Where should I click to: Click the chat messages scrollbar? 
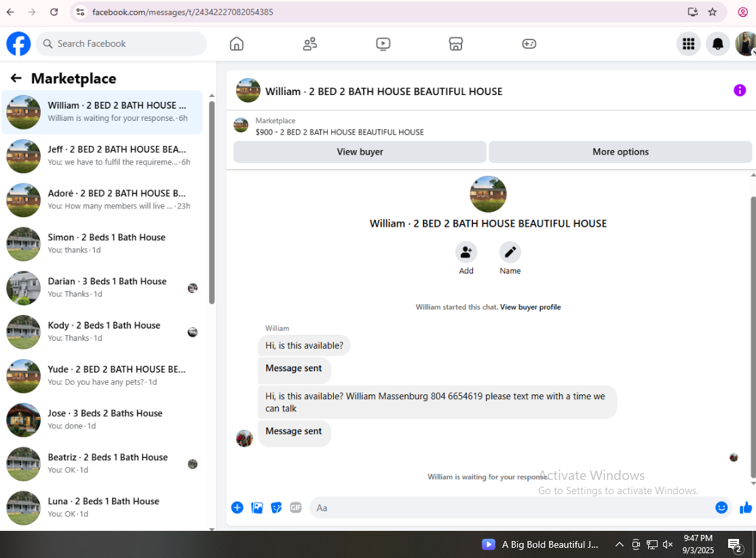753,337
